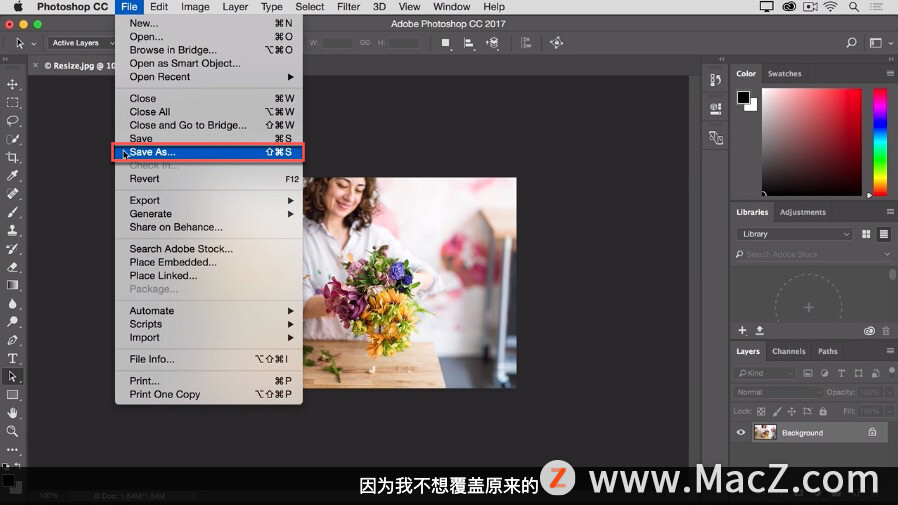Pick a color in the color field
This screenshot has width=898, height=505.
click(812, 142)
